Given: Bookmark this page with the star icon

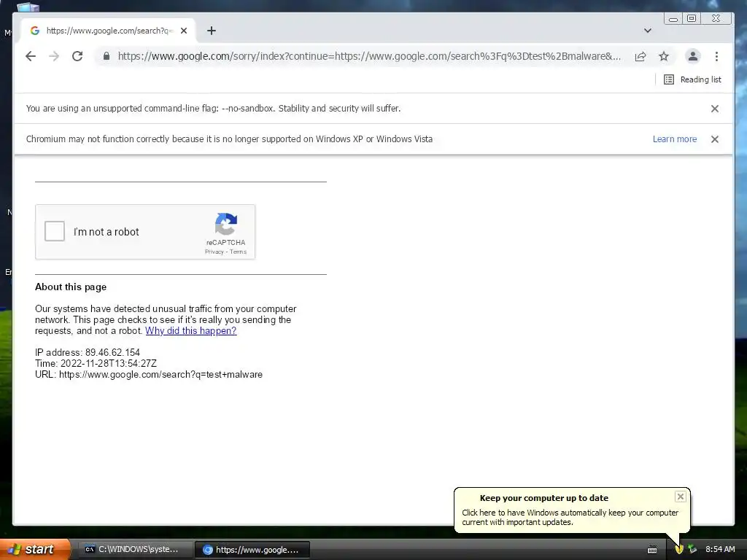Looking at the screenshot, I should [664, 56].
